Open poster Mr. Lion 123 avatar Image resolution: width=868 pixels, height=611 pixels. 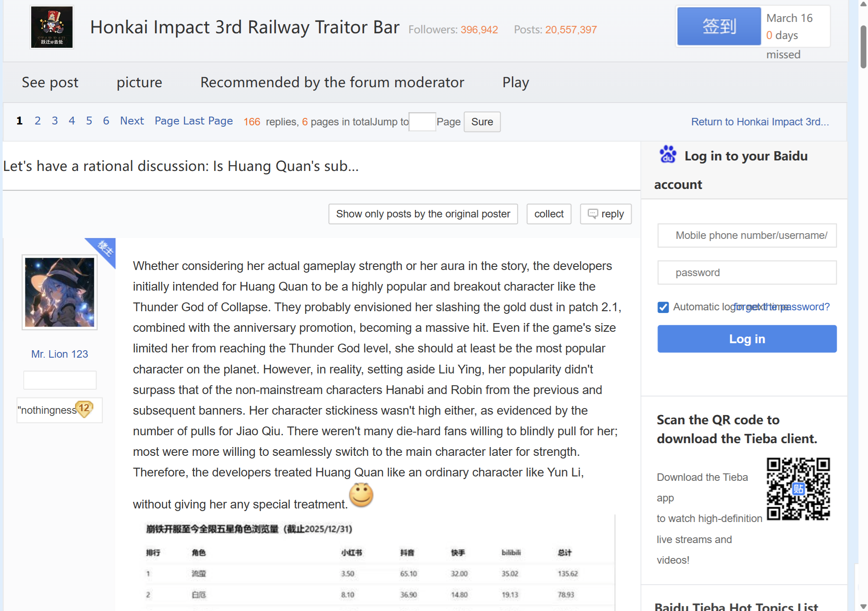pyautogui.click(x=60, y=292)
